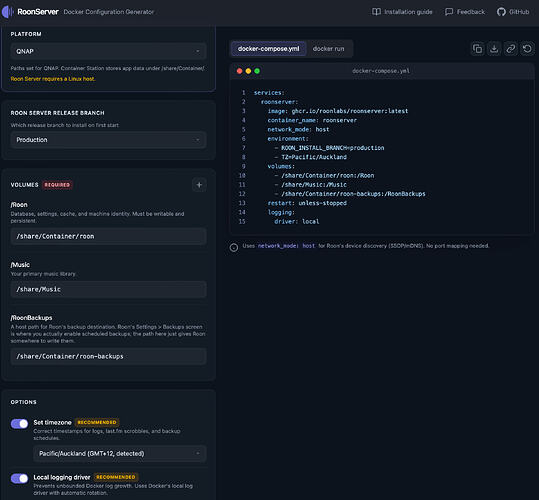Screen dimensions: 539x500
Task: Add a new volume with plus button
Action: [x=199, y=185]
